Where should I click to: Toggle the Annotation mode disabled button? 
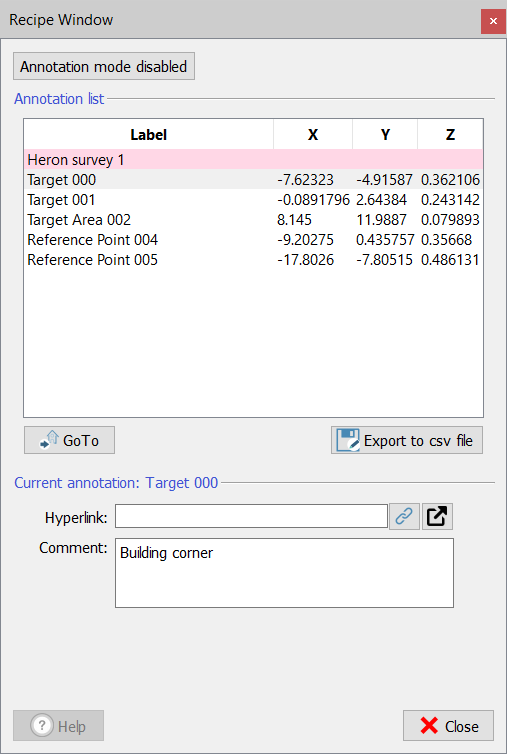104,66
